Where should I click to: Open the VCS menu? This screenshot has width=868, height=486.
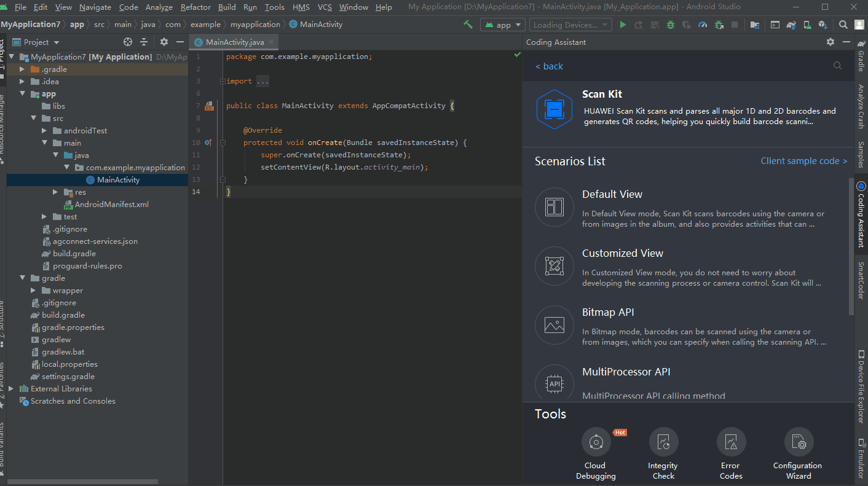click(325, 7)
